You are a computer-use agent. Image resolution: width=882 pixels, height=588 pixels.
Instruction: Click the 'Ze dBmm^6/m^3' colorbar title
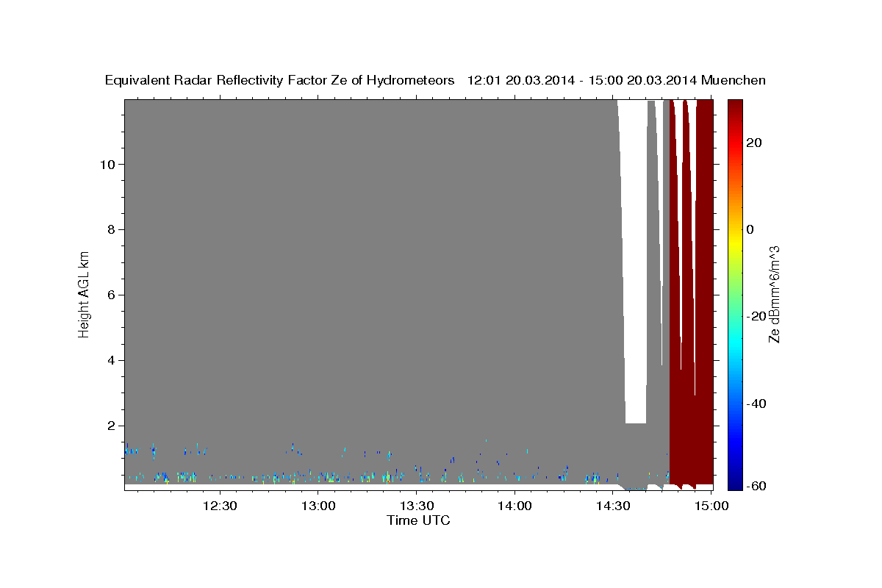click(x=774, y=294)
